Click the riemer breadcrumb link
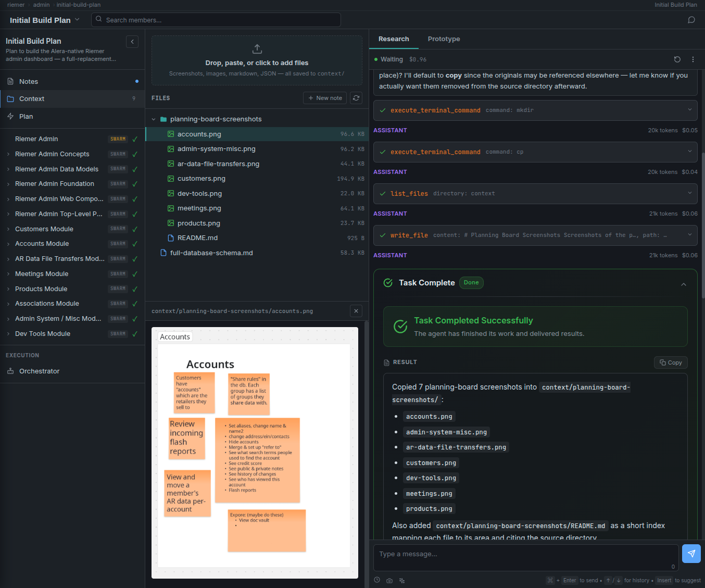 click(16, 5)
